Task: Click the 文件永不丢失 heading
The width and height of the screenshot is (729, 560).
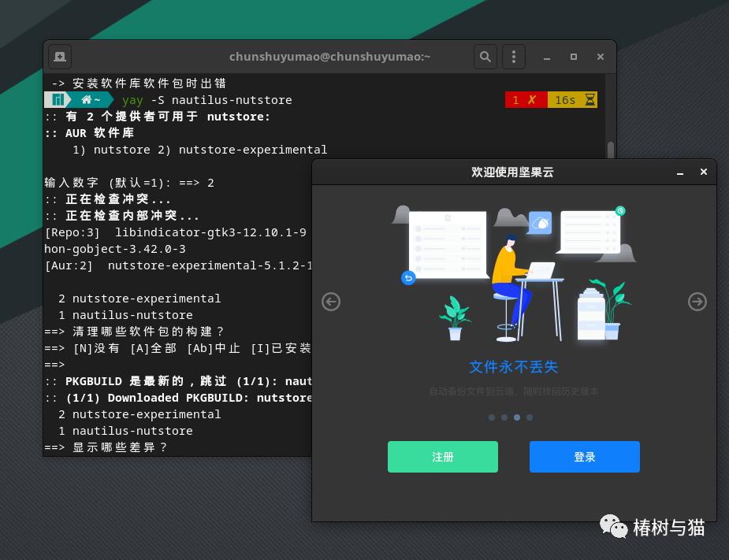Action: pyautogui.click(x=514, y=367)
